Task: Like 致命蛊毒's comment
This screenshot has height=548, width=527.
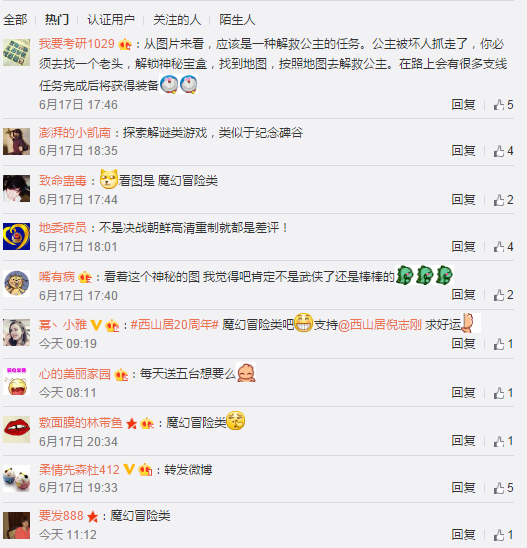Action: [503, 200]
